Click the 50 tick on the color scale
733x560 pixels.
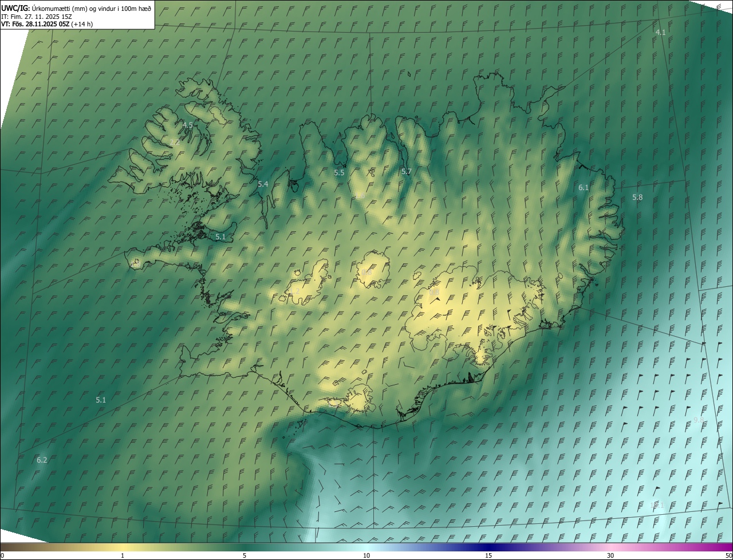click(x=728, y=556)
